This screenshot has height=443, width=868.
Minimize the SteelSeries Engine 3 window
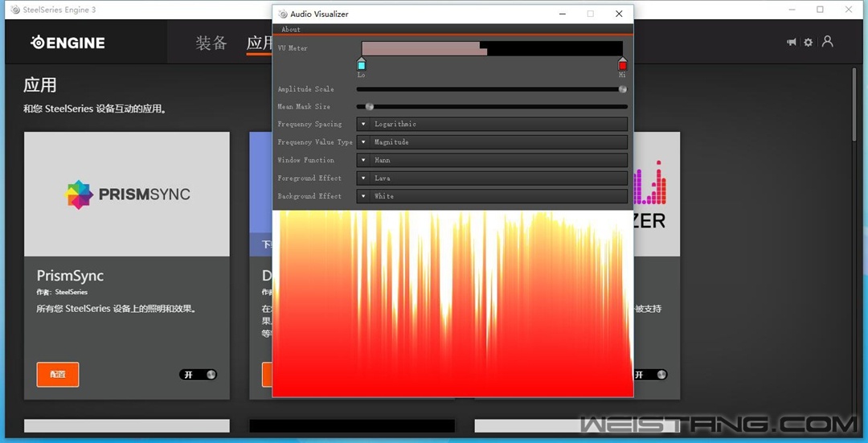[x=792, y=10]
